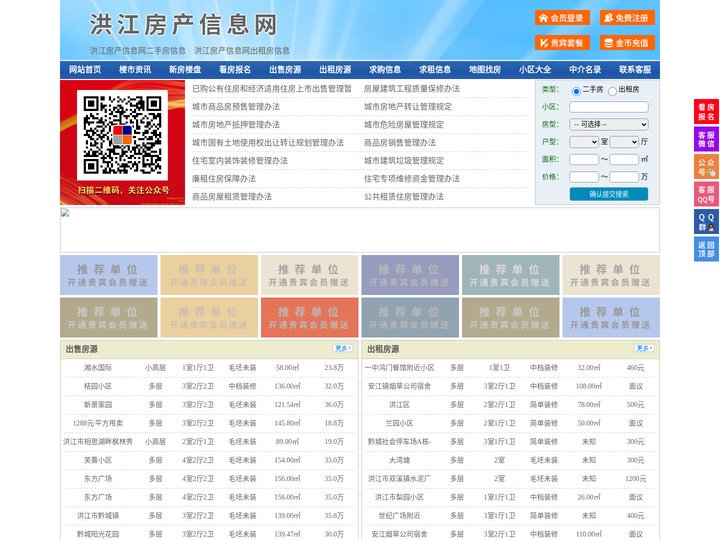Click the 会员登录 login button
Viewport: 720px width, 540px height.
click(562, 18)
